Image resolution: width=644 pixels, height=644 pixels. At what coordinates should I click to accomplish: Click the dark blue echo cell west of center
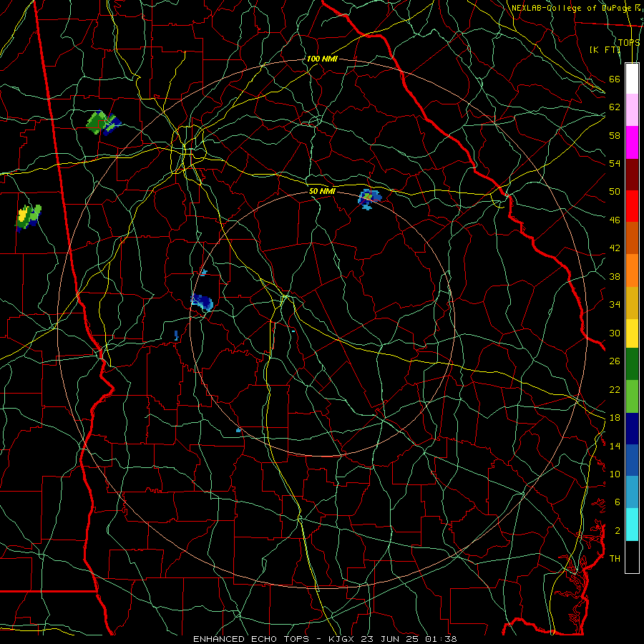pyautogui.click(x=202, y=302)
